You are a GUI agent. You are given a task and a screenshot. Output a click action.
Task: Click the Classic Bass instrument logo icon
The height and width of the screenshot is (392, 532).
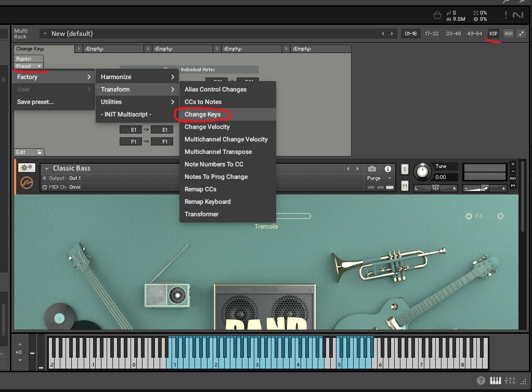[27, 183]
